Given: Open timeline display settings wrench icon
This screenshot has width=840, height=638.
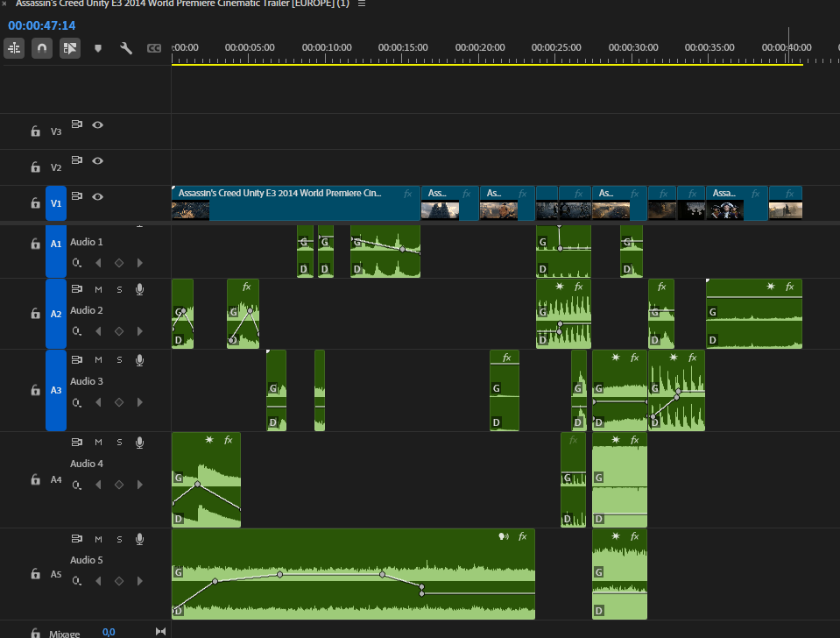Looking at the screenshot, I should pos(125,48).
